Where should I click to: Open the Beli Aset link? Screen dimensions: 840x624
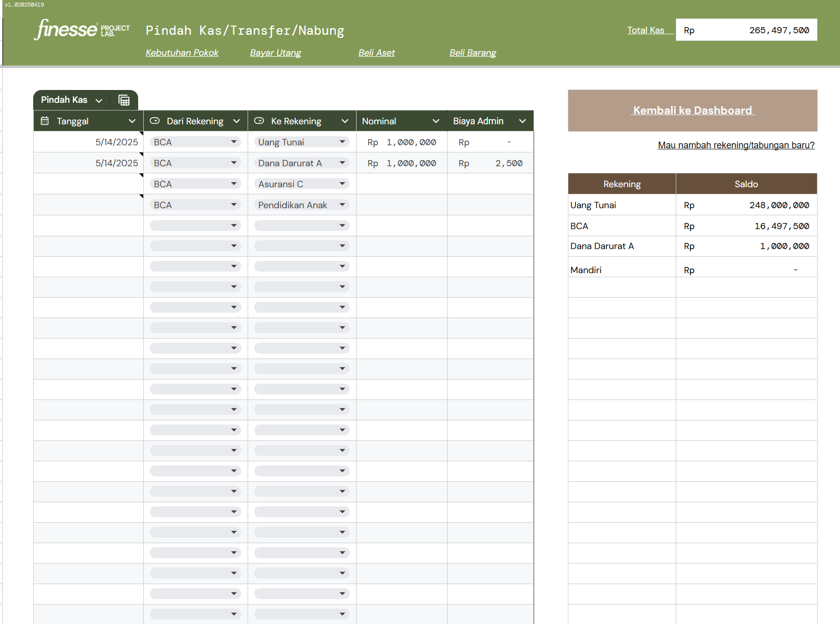377,53
